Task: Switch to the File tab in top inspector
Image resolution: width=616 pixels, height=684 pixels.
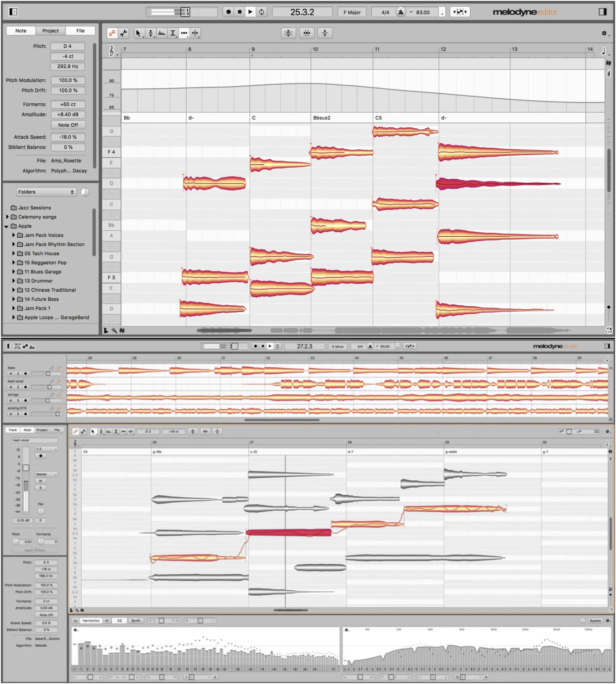Action: [x=80, y=30]
